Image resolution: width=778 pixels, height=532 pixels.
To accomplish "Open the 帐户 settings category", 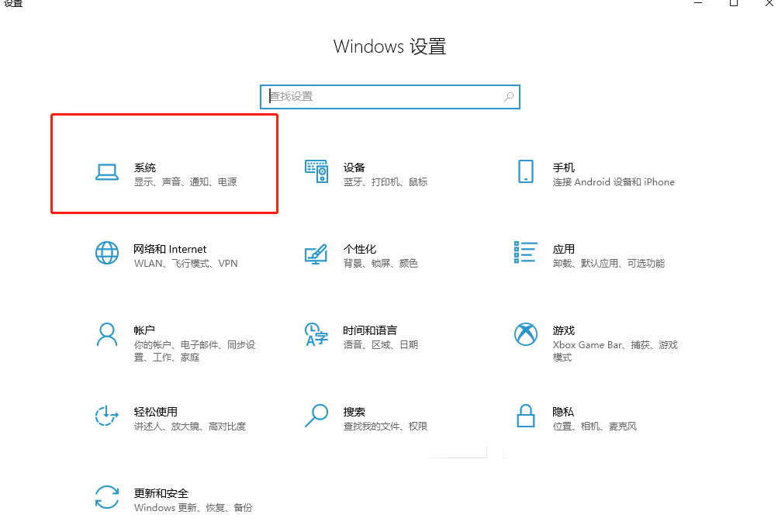I will click(x=176, y=341).
